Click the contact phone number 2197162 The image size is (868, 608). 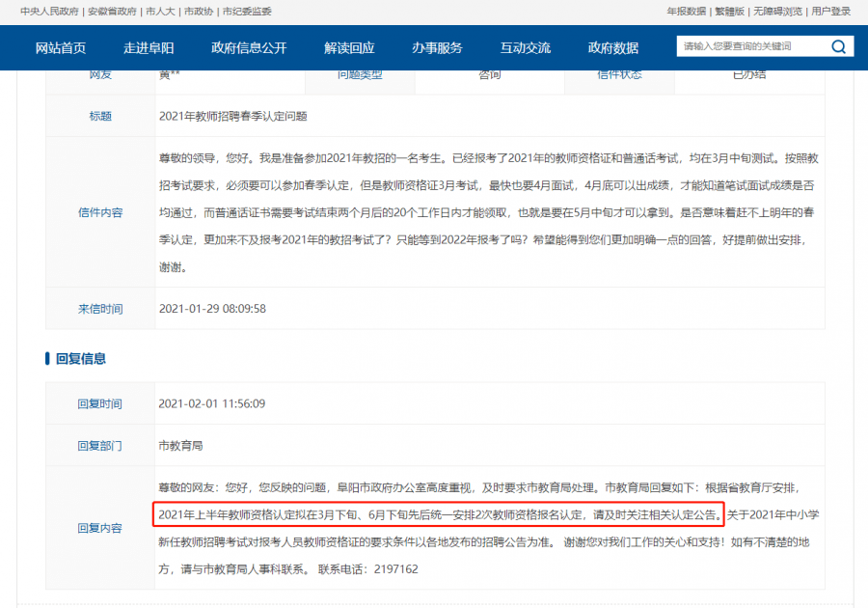pos(395,569)
